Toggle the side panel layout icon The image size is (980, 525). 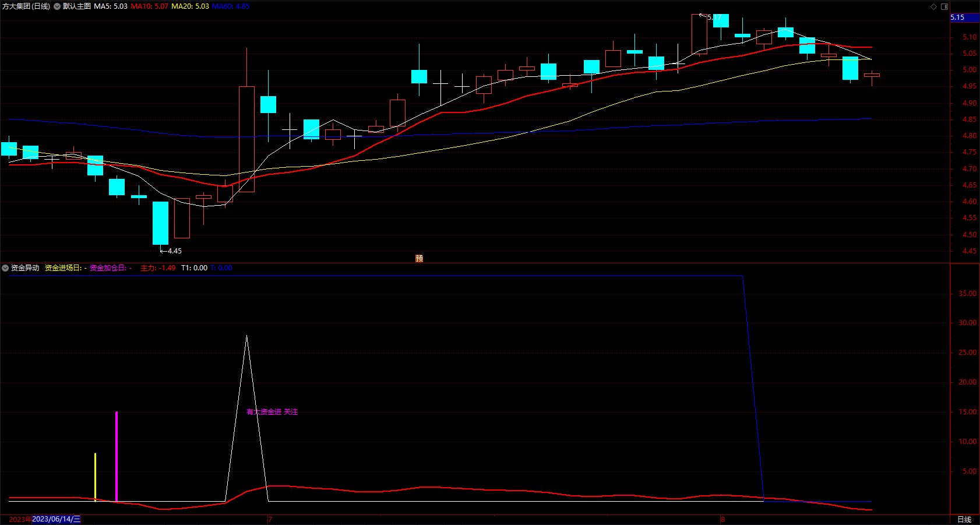click(x=944, y=6)
